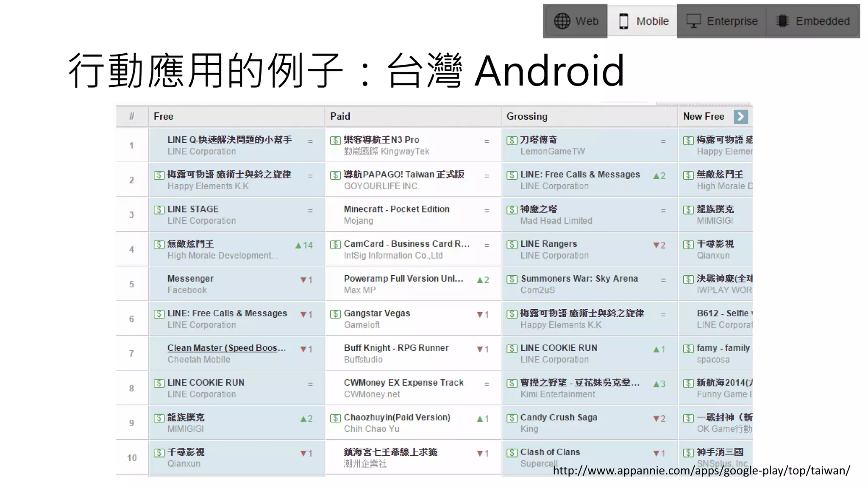Switch to the Web tab

click(575, 21)
